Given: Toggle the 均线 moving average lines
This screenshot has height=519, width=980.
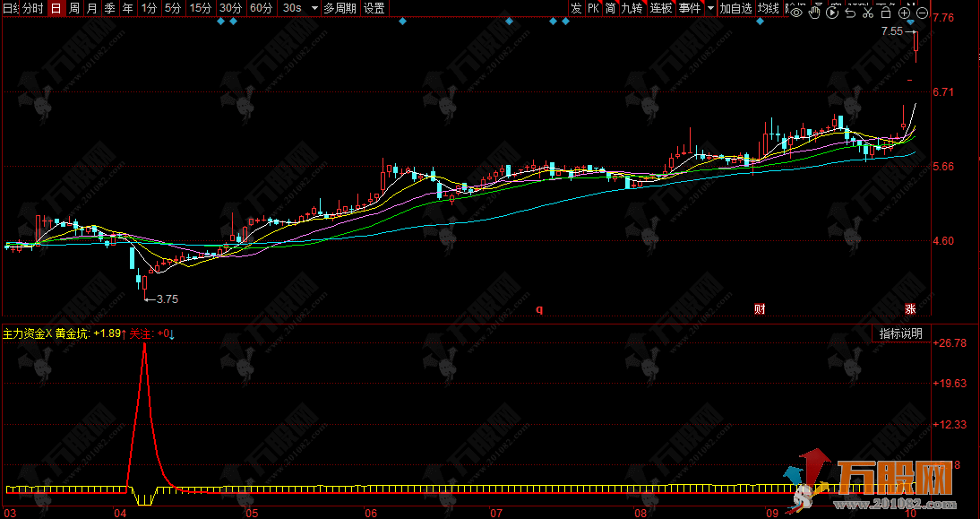Looking at the screenshot, I should click(769, 8).
